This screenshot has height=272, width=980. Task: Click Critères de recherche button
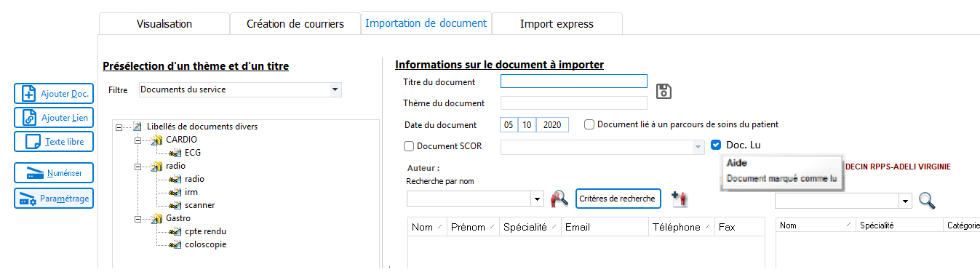coord(618,198)
